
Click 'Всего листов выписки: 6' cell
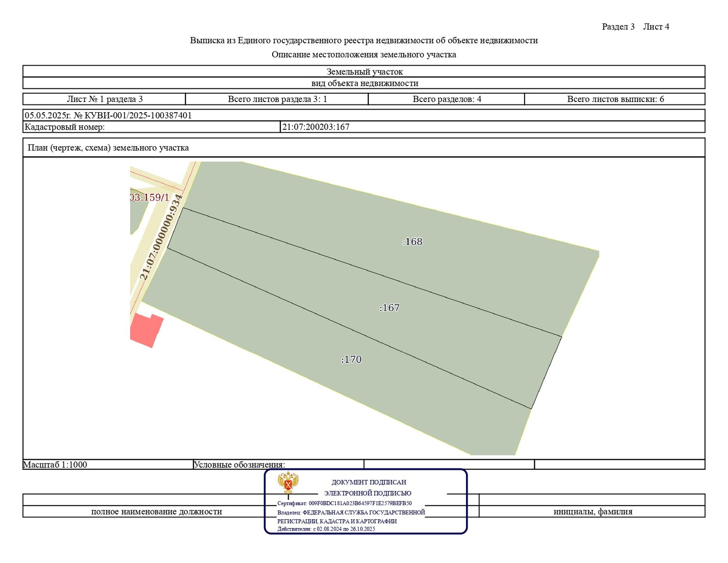coord(615,99)
